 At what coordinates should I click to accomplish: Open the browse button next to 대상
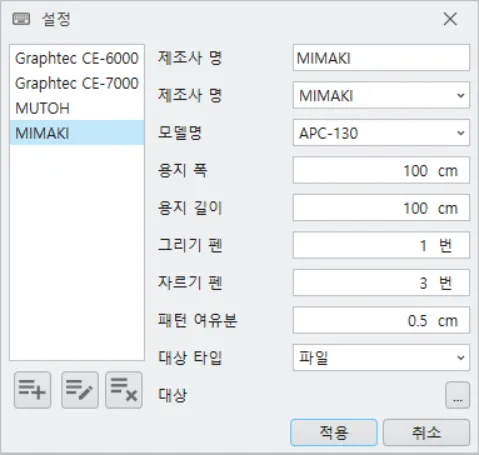[x=457, y=395]
